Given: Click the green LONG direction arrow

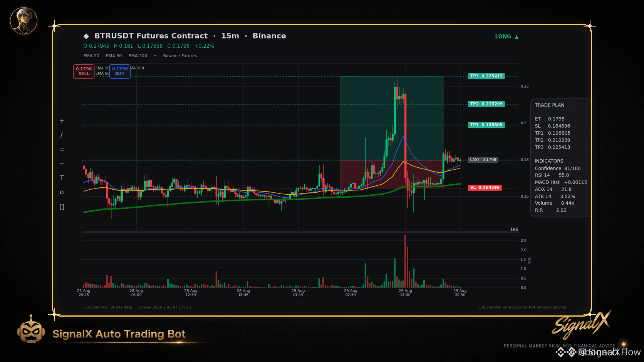Looking at the screenshot, I should pyautogui.click(x=517, y=37).
